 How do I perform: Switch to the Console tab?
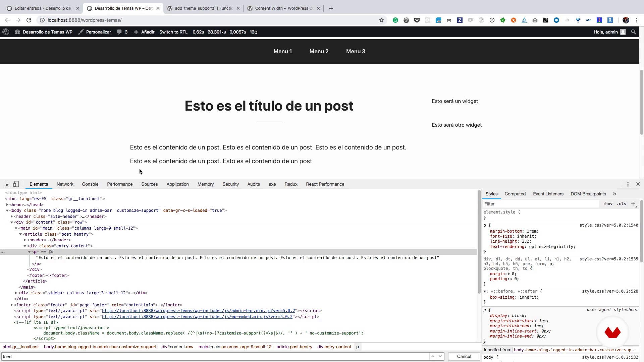click(90, 184)
